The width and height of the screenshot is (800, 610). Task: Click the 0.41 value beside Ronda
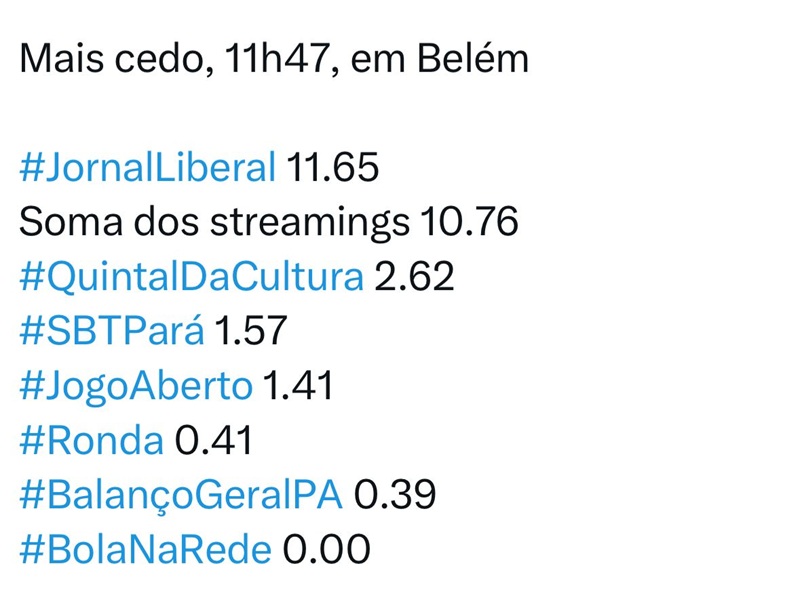click(x=214, y=440)
